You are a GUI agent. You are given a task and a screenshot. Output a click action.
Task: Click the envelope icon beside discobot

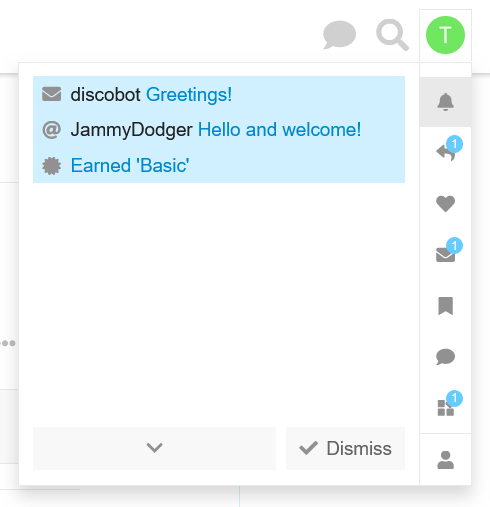pos(52,94)
